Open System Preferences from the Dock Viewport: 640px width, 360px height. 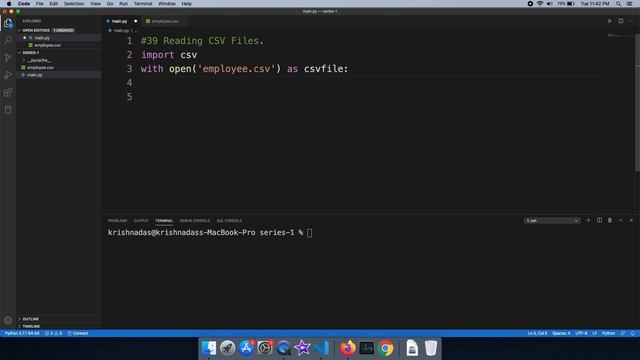click(x=264, y=348)
